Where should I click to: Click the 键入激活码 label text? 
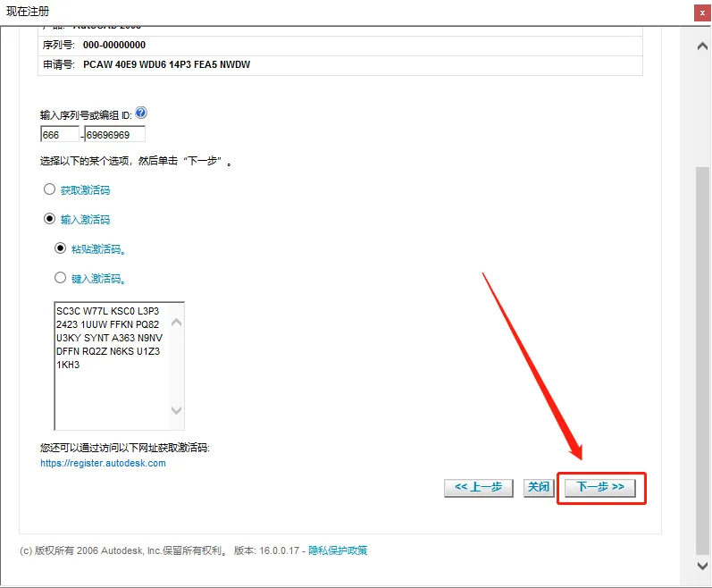click(98, 278)
